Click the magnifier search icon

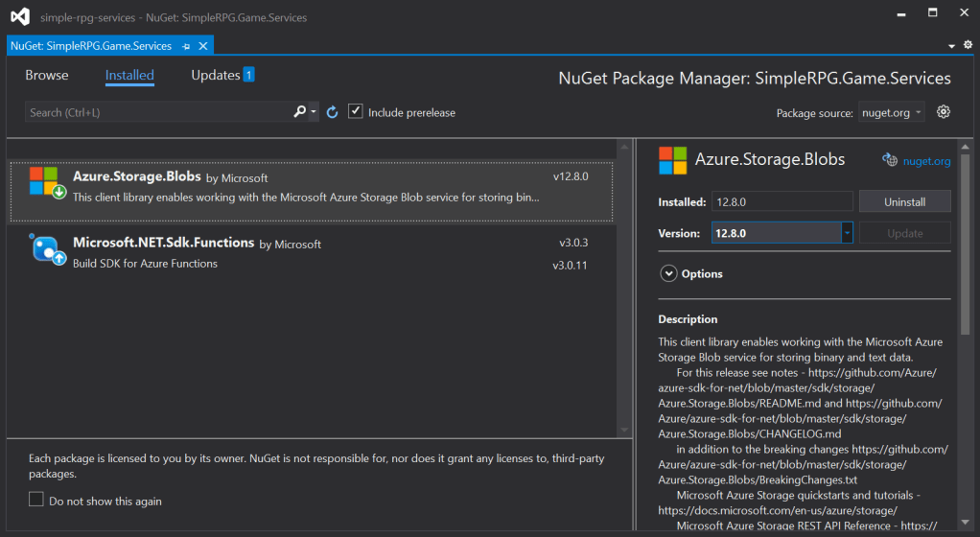point(300,112)
